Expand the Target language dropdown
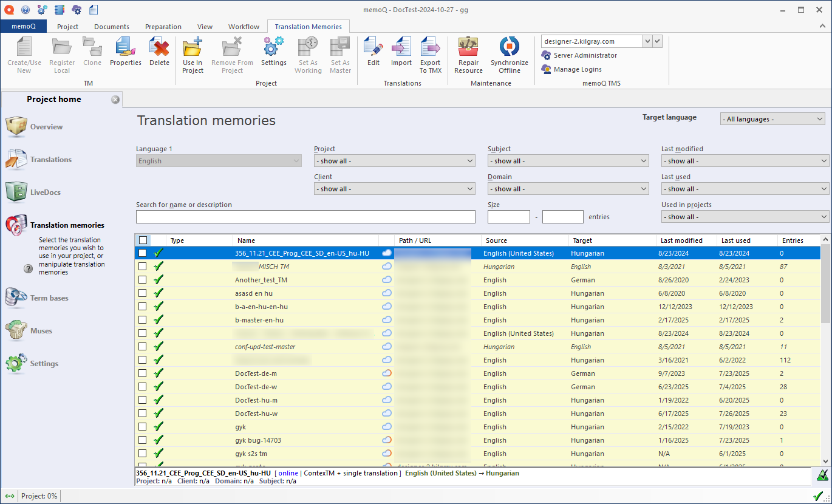832x504 pixels. [772, 119]
